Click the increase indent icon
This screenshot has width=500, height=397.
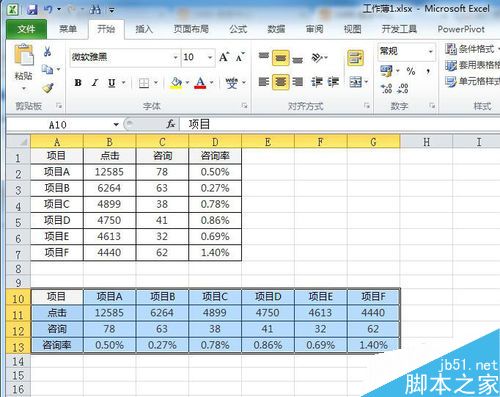(x=333, y=82)
